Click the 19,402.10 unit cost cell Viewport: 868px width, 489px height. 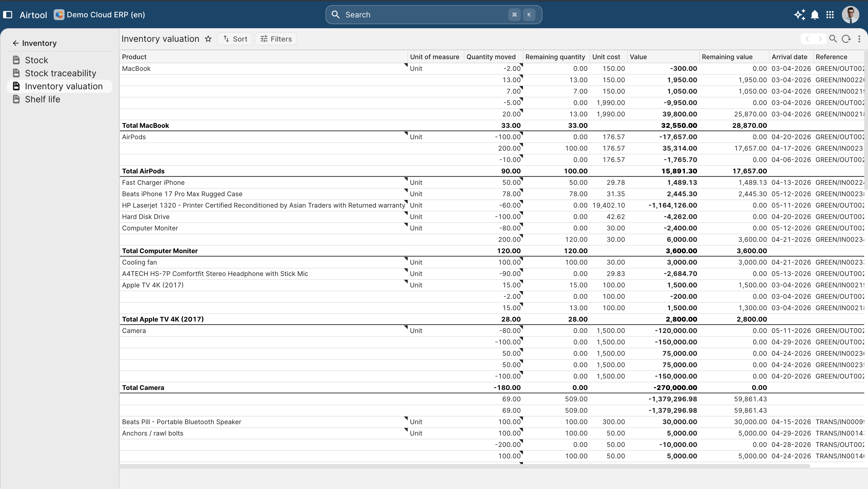click(x=608, y=205)
